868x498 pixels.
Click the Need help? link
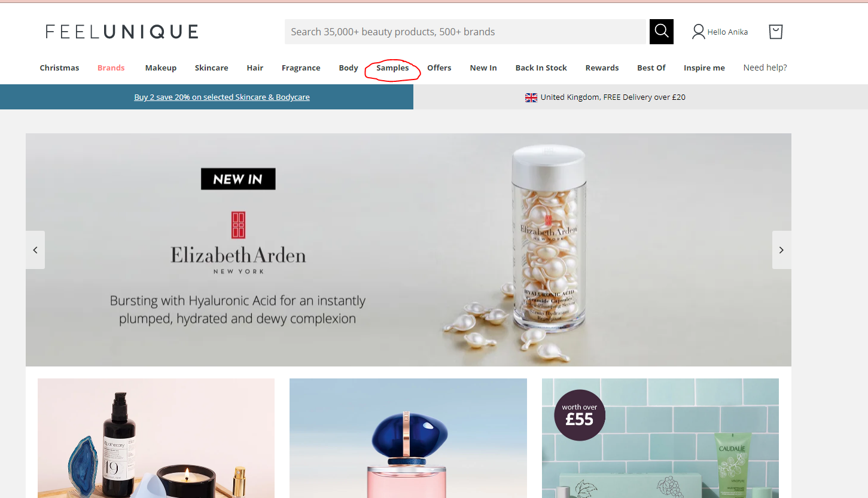coord(765,68)
